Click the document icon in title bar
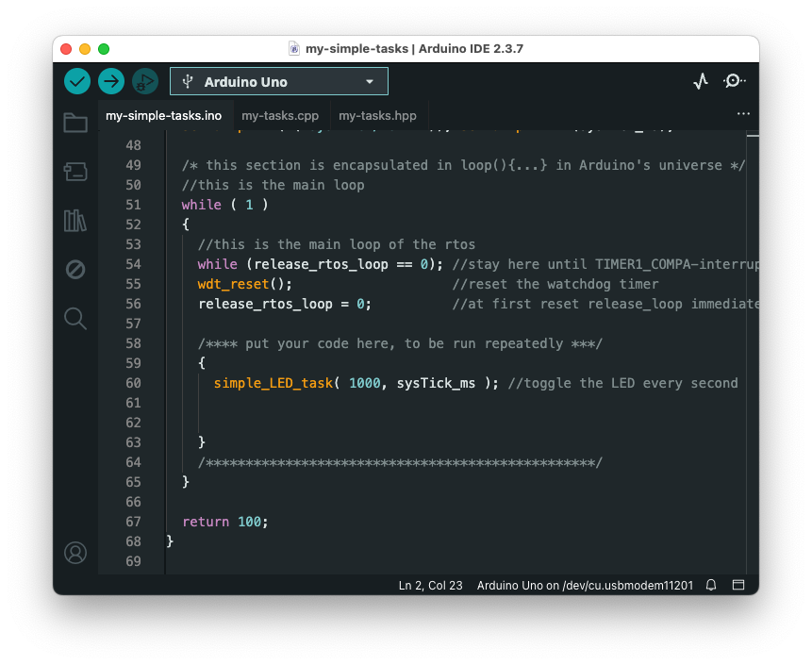The width and height of the screenshot is (812, 665). pos(293,49)
